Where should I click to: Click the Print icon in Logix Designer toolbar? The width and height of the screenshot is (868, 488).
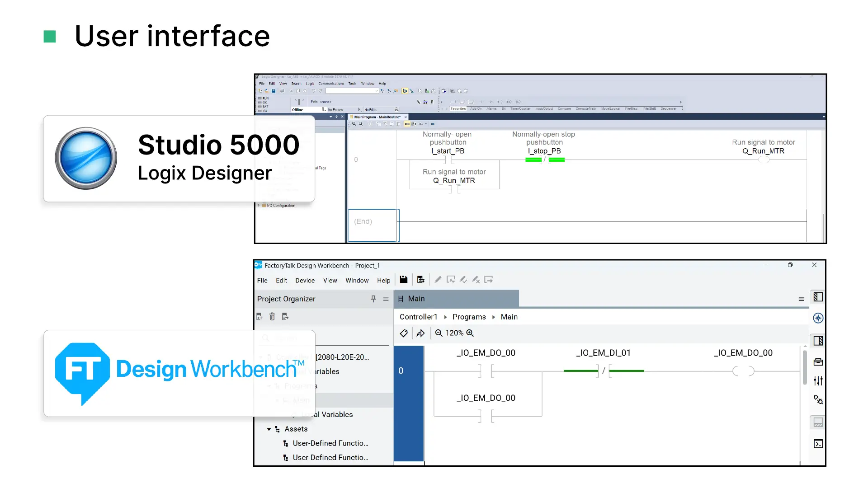coord(282,91)
